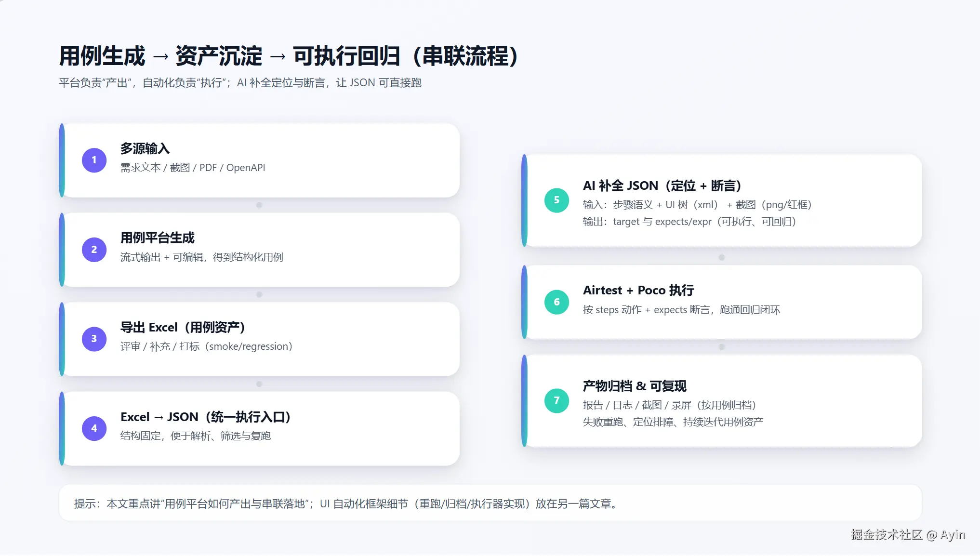The width and height of the screenshot is (980, 556).
Task: Click the 导出 Excel（用例资产）heading
Action: coord(183,328)
